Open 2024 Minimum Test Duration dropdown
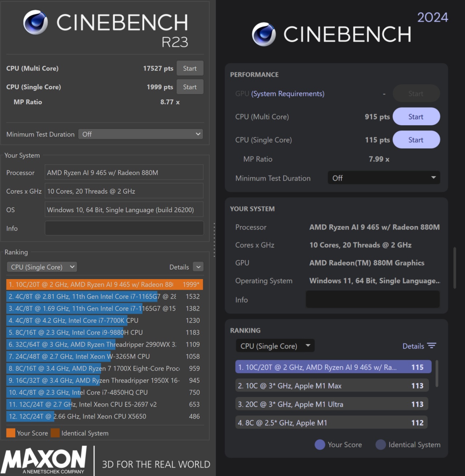Viewport: 465px width, 476px height. click(384, 178)
